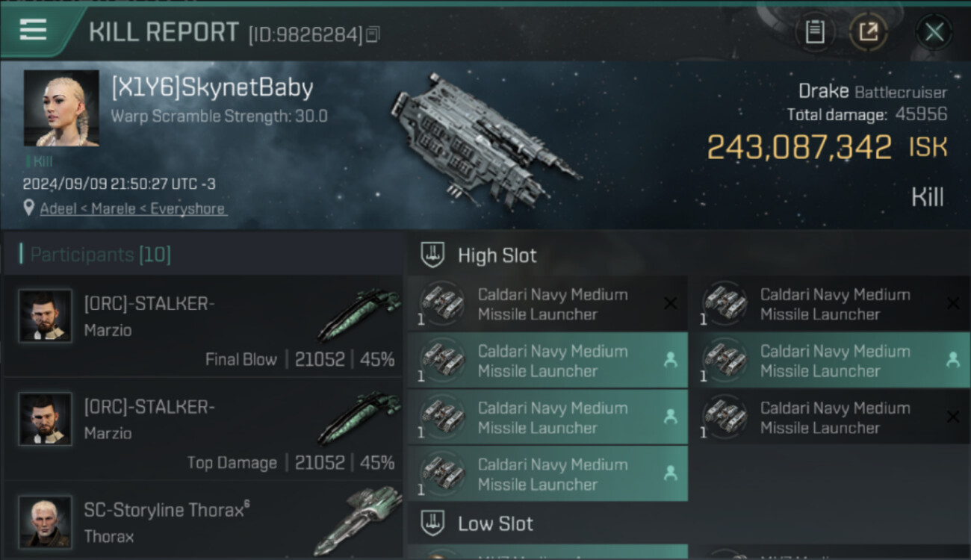Open the Final Blow participant's portrait
Viewport: 971px width, 560px height.
(x=46, y=316)
